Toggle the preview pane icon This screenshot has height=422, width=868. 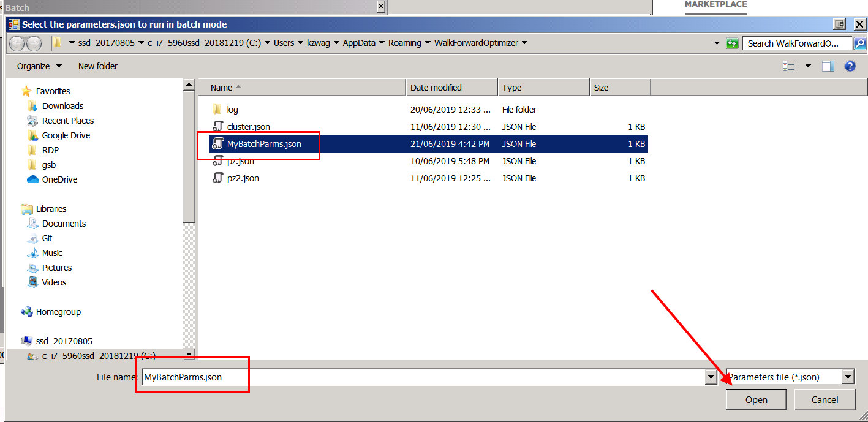coord(828,66)
